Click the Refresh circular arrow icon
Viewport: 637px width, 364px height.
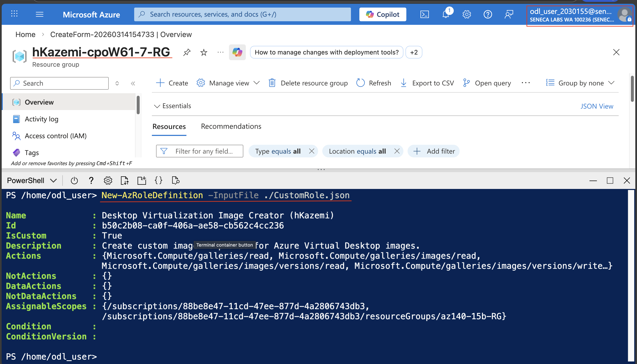coord(360,83)
